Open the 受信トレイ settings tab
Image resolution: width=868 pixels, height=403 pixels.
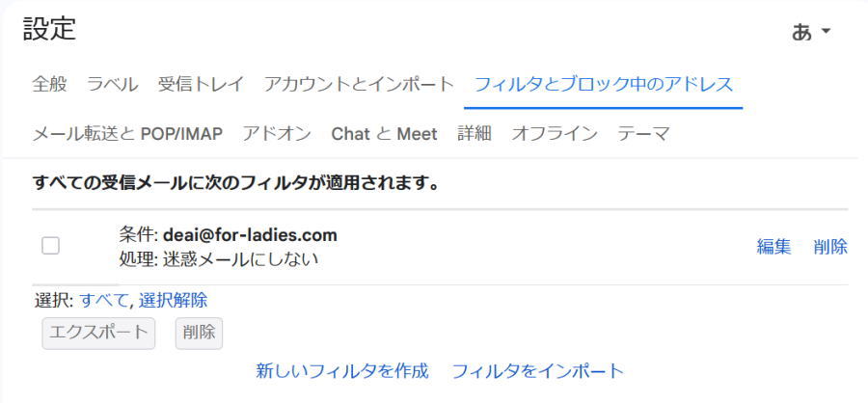(x=201, y=84)
